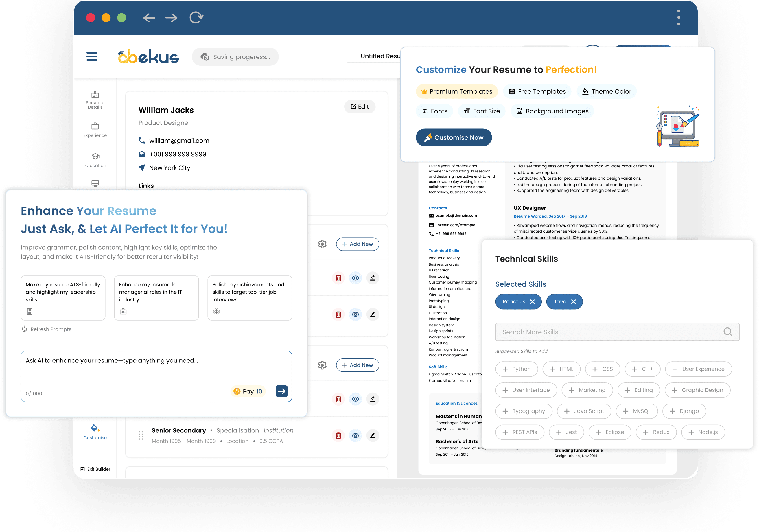Click the search magnifier icon in skills
Viewport: 759px width, 532px height.
pyautogui.click(x=727, y=332)
